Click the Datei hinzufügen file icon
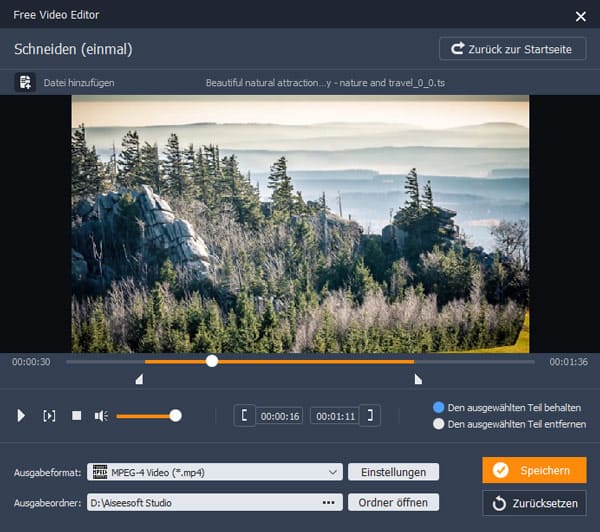The width and height of the screenshot is (600, 532). [x=25, y=83]
